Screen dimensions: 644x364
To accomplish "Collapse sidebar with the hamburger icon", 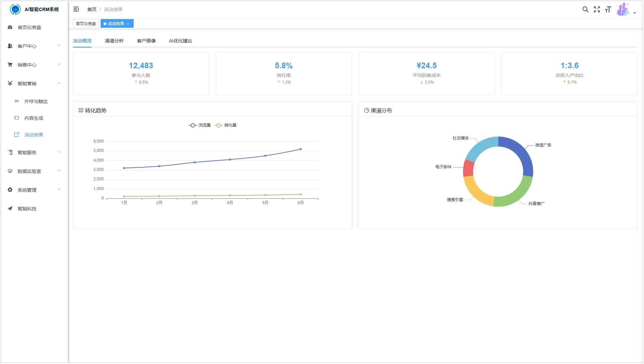I will coord(76,9).
